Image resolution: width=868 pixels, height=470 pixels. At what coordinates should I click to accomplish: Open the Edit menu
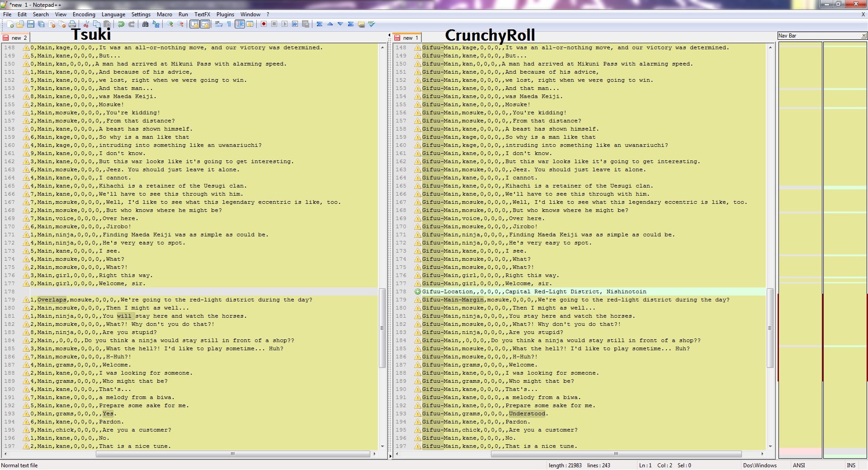click(x=22, y=14)
